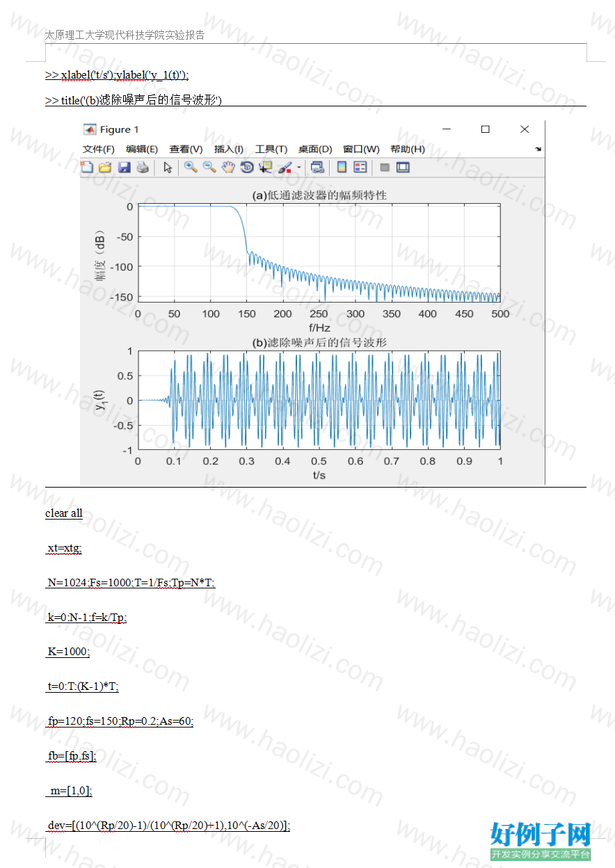Click the filtered signal waveform plot area

[319, 400]
